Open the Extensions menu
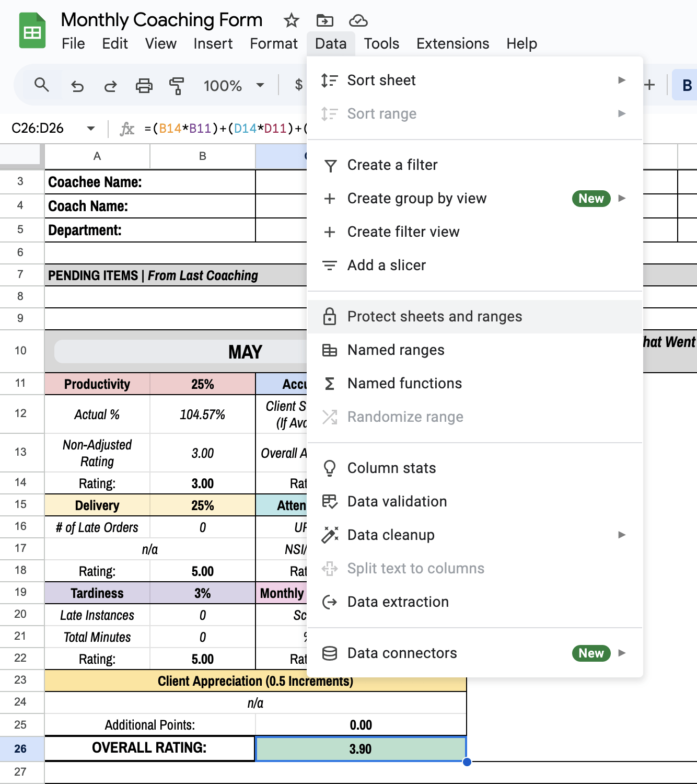This screenshot has width=697, height=784. tap(452, 44)
